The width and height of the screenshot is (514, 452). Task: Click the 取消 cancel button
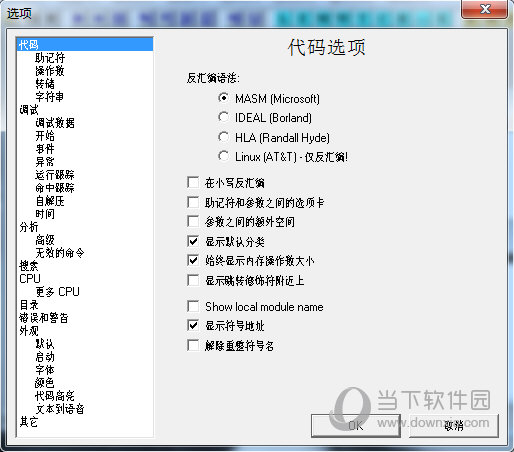(454, 426)
